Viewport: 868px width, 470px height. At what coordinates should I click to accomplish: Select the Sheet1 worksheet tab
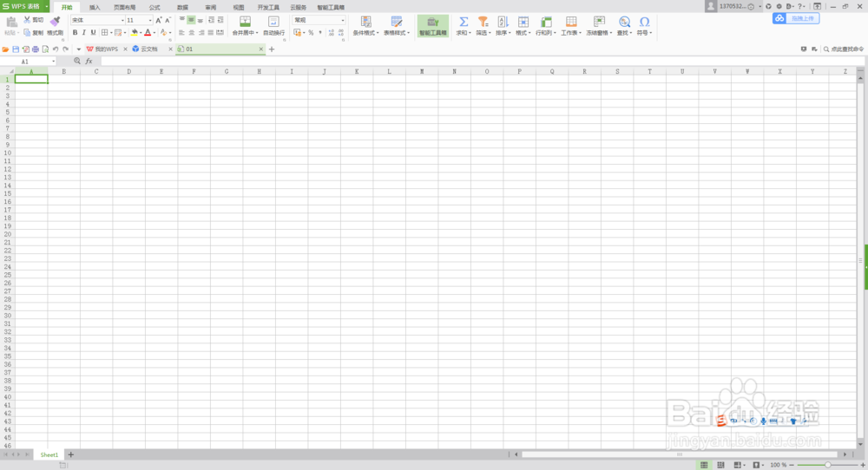coord(49,454)
